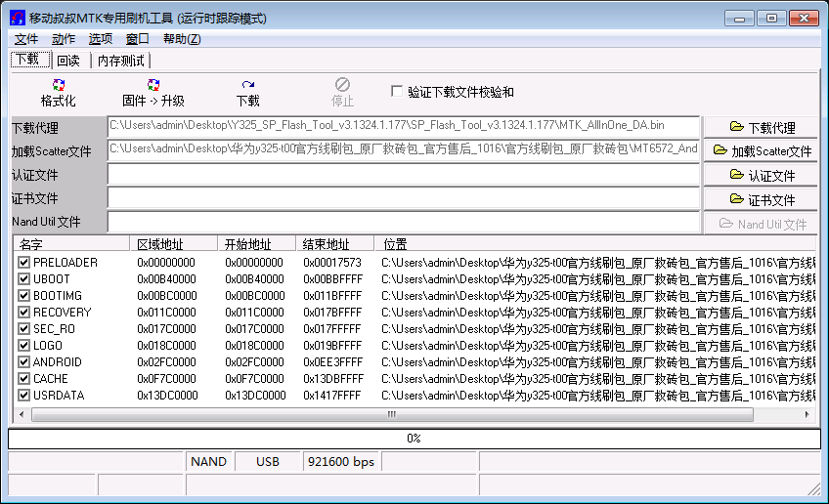Switch to the Download (下载) tab
The image size is (829, 504).
tap(30, 60)
